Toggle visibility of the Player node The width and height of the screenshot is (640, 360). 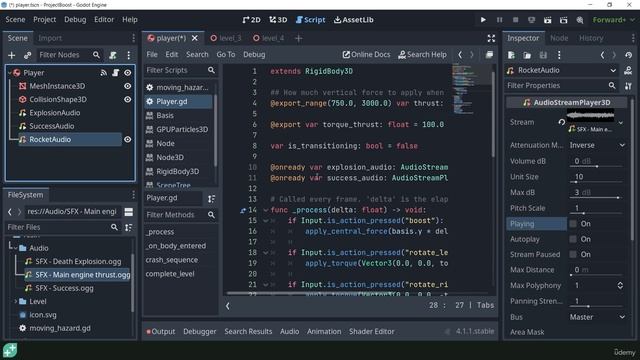[x=128, y=73]
